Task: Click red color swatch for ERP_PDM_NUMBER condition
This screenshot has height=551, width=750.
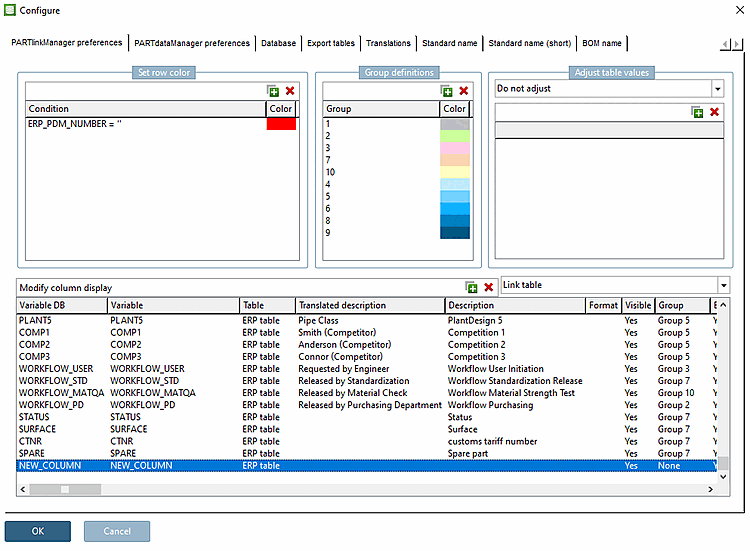Action: click(281, 124)
